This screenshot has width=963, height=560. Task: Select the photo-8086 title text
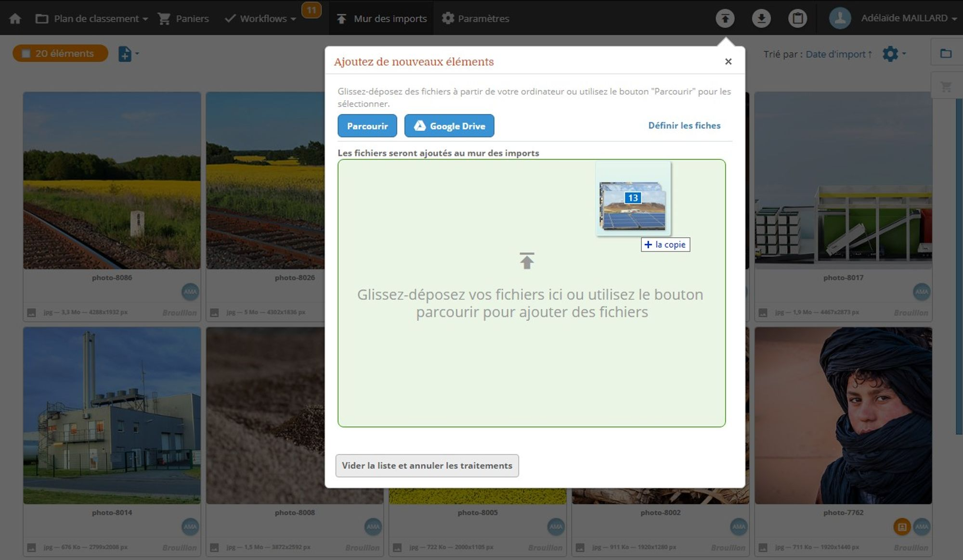click(112, 278)
